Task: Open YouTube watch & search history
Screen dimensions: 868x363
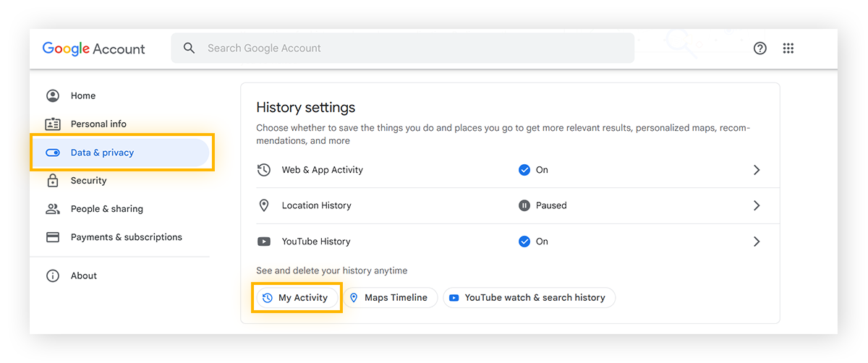Action: tap(528, 298)
